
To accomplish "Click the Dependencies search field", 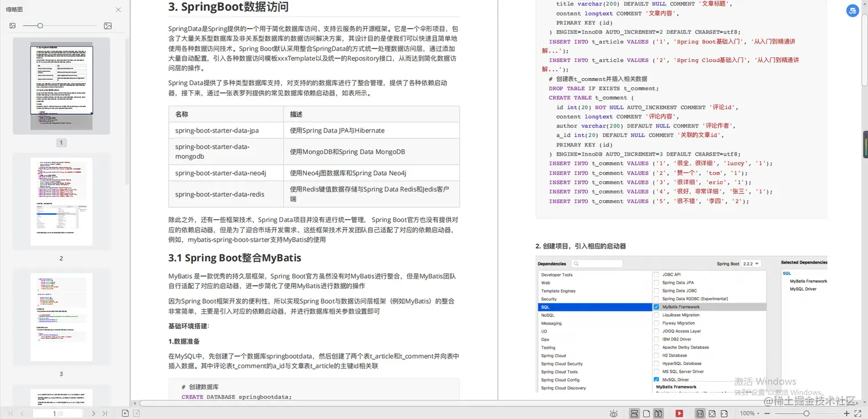I will (x=597, y=263).
